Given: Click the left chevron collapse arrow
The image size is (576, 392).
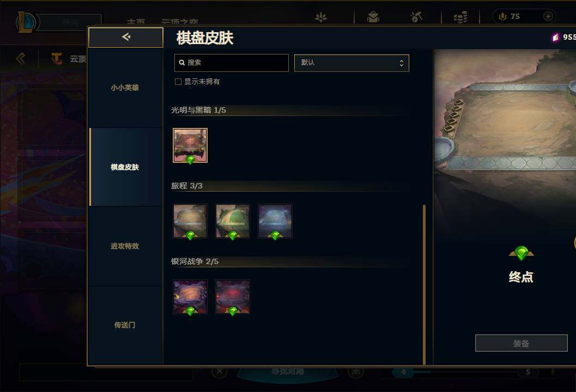Looking at the screenshot, I should coord(21,59).
